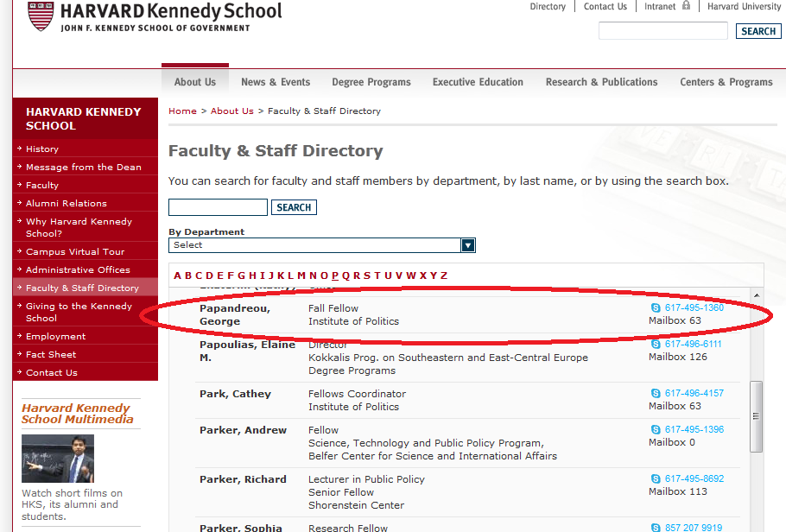The height and width of the screenshot is (532, 786).
Task: Open Employment in the sidebar
Action: point(55,337)
